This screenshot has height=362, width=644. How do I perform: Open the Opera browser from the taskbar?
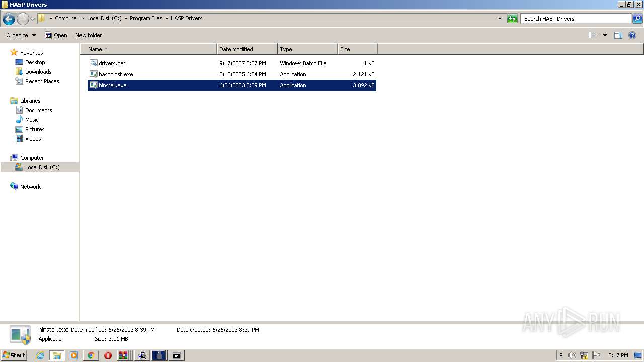tap(108, 355)
